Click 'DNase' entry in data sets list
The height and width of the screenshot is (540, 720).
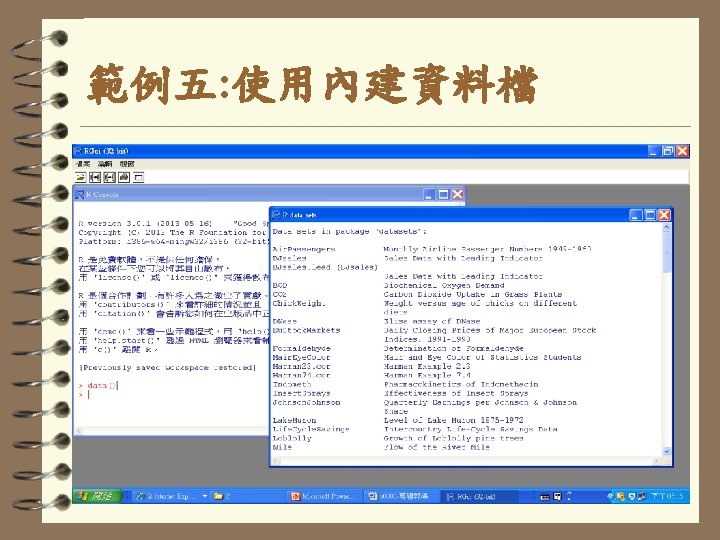coord(285,321)
